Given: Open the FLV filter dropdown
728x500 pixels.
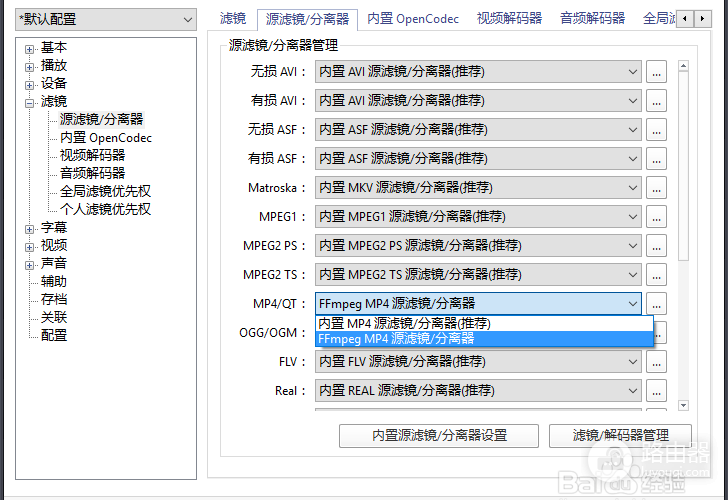Looking at the screenshot, I should [478, 362].
